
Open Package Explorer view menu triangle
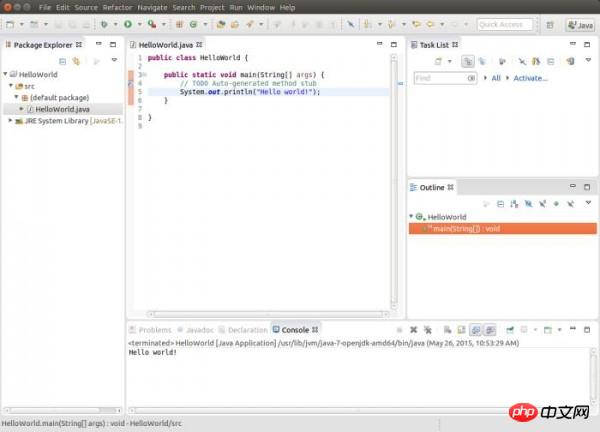pos(114,60)
